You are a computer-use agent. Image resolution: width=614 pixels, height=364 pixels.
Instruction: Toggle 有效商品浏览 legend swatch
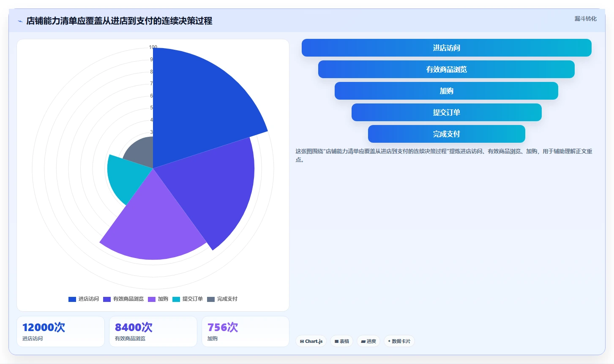pos(107,299)
